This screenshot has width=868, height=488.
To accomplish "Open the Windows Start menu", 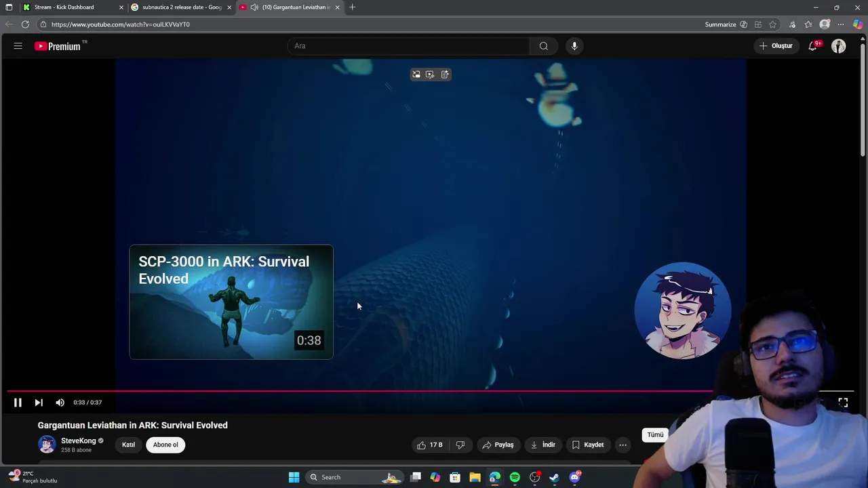I will click(294, 477).
